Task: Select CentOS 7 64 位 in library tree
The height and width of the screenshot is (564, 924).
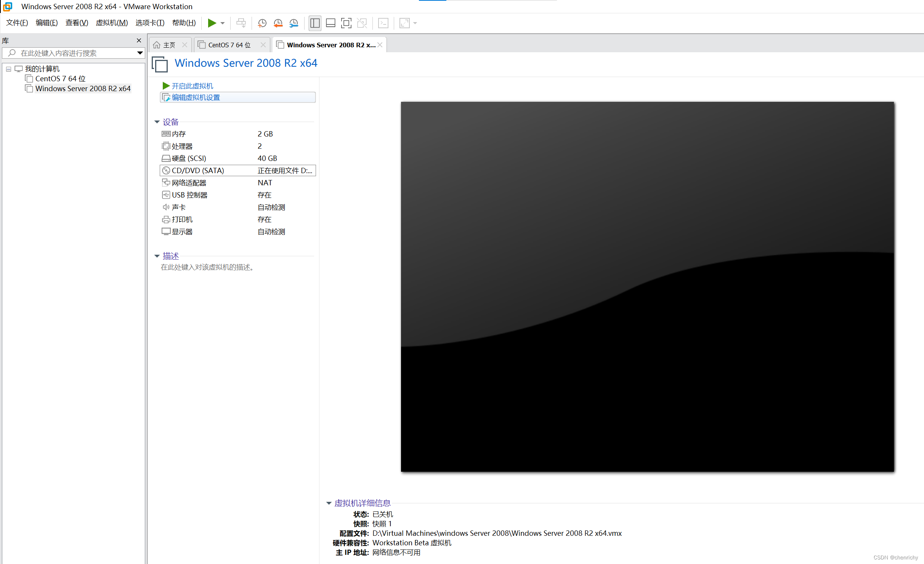Action: (x=60, y=79)
